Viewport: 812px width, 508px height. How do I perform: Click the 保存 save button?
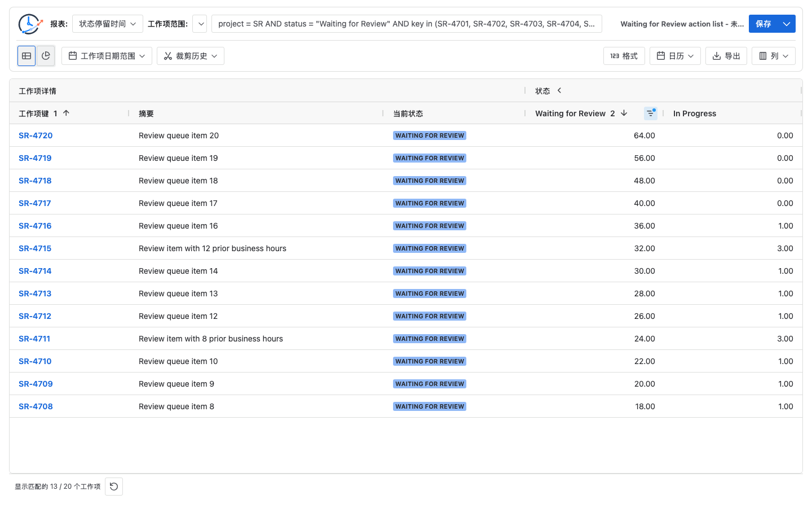[764, 24]
